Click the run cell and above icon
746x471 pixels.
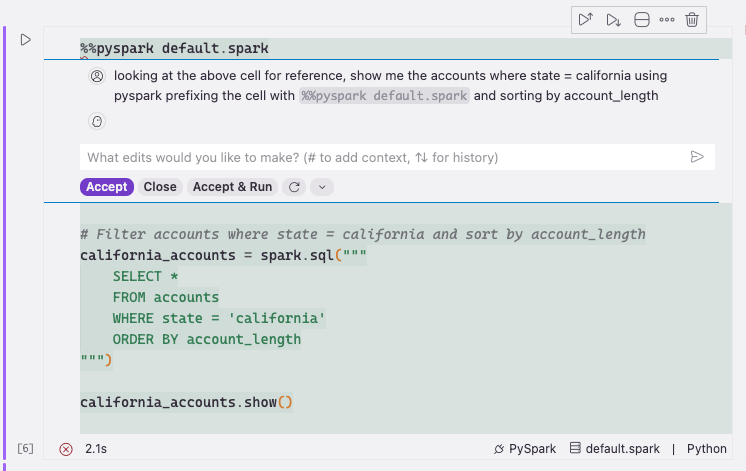point(586,20)
